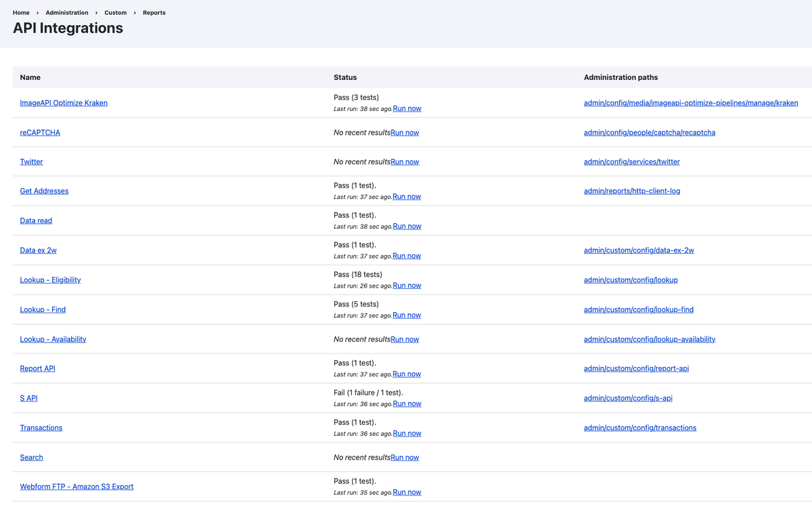Run now for reCAPTCHA

(405, 133)
